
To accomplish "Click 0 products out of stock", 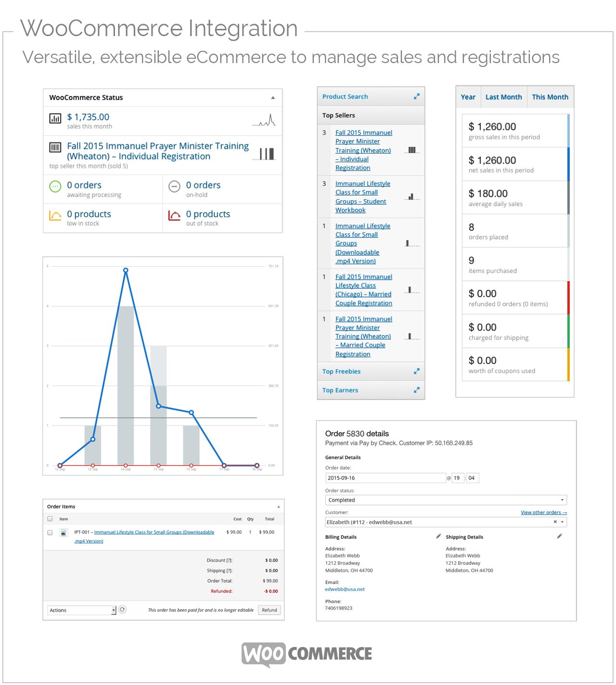I will pos(208,214).
